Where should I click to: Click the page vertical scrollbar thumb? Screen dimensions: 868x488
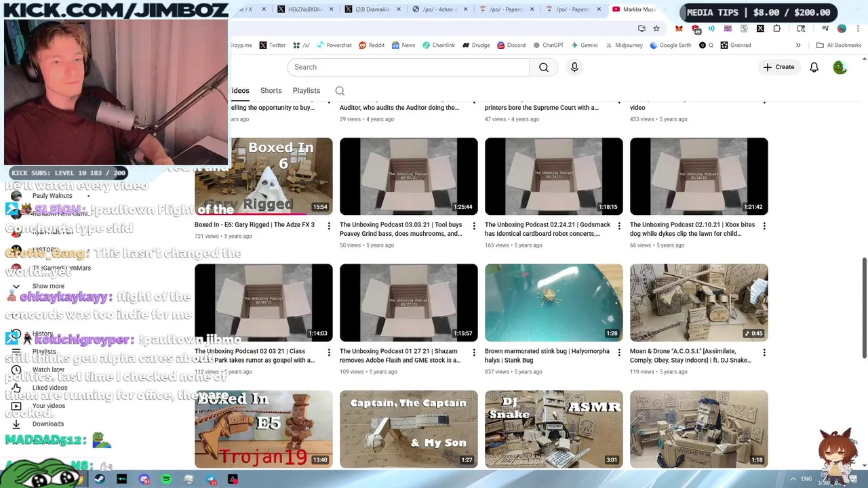(863, 308)
